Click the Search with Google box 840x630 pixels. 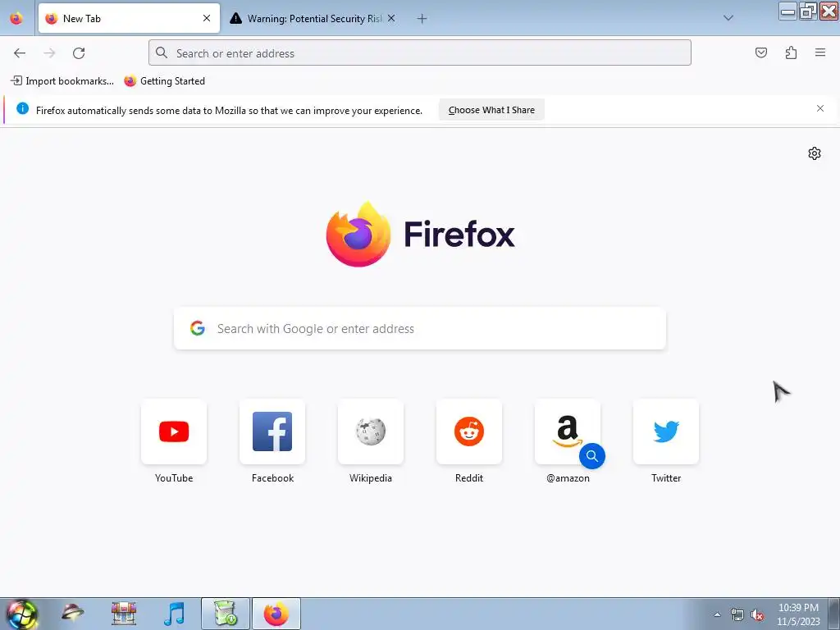[419, 328]
